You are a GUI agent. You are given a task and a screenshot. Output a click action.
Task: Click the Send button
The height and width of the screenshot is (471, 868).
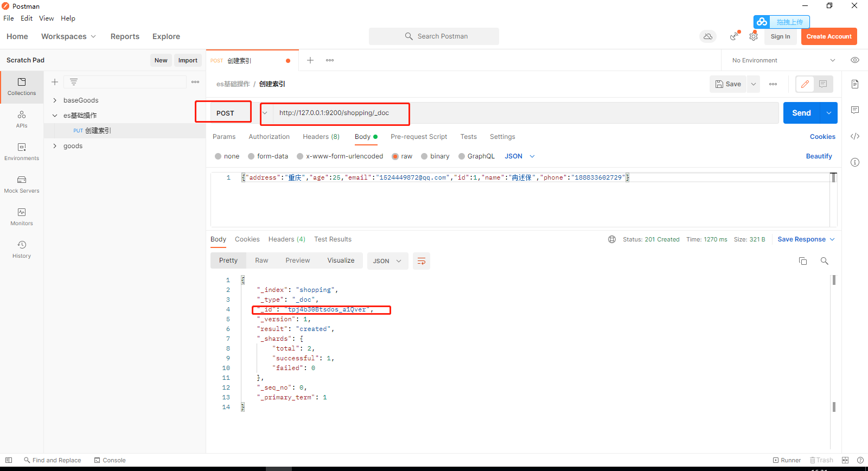pyautogui.click(x=801, y=113)
